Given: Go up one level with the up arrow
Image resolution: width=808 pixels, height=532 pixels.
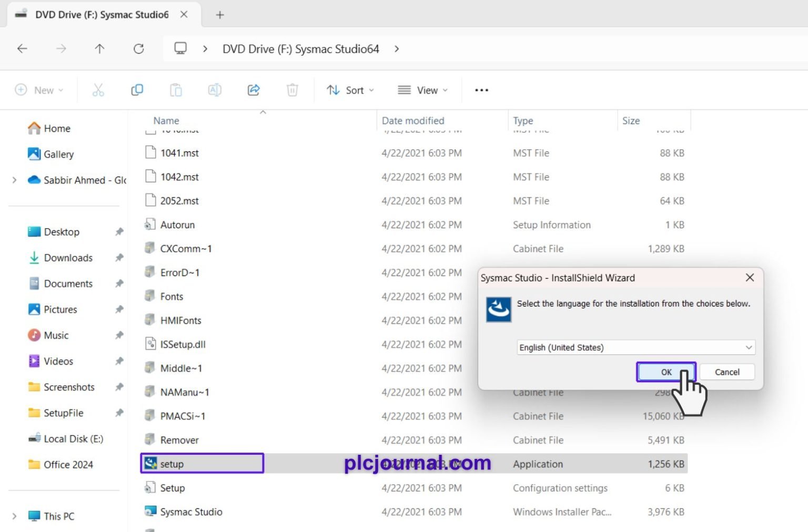Looking at the screenshot, I should tap(99, 48).
